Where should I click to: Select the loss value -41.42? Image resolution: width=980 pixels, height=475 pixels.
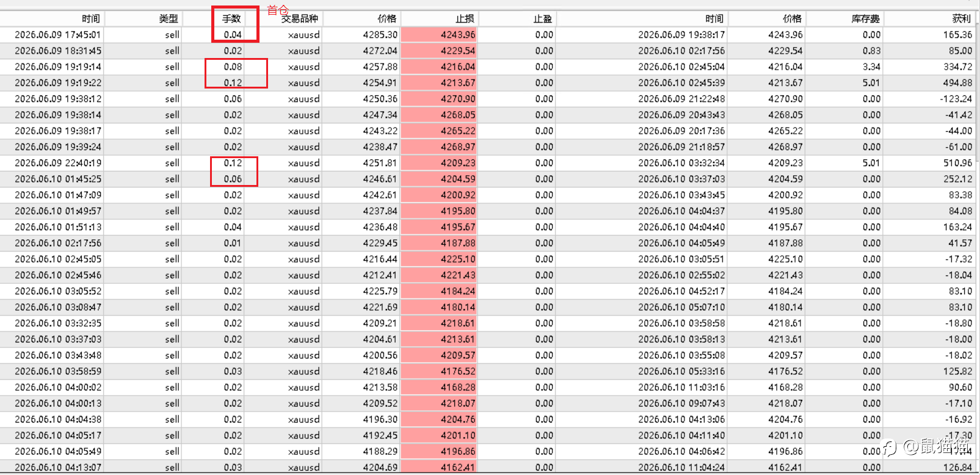point(959,115)
